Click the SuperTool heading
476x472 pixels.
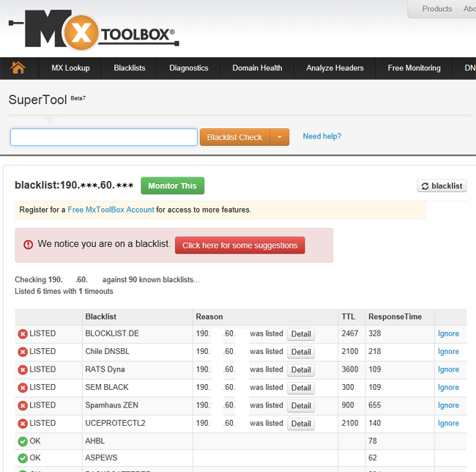(x=37, y=100)
